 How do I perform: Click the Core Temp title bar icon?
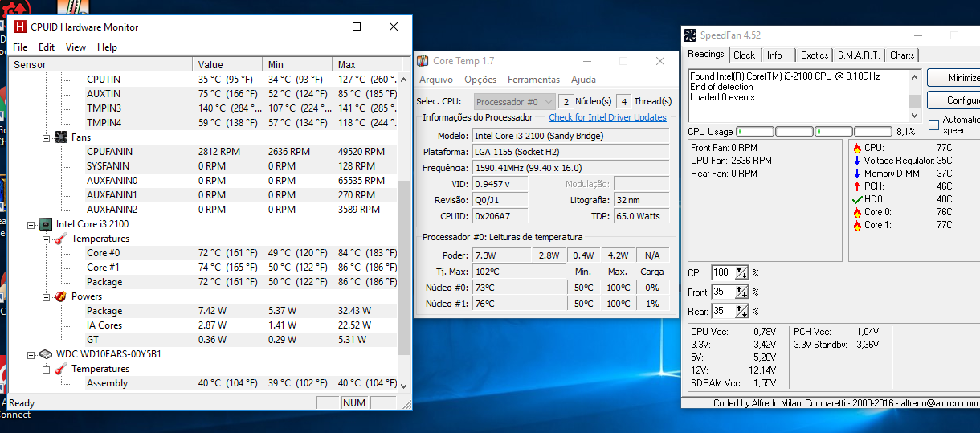(423, 61)
